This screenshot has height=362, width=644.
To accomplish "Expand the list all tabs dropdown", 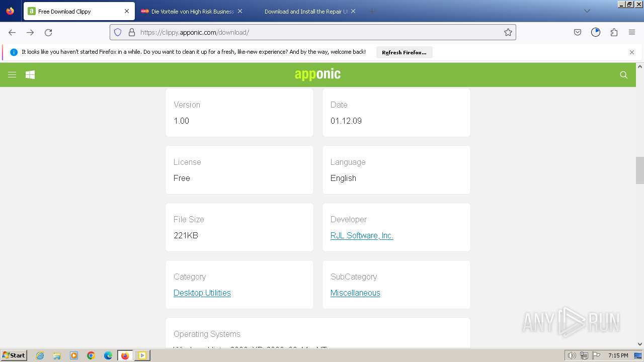I will [x=587, y=11].
